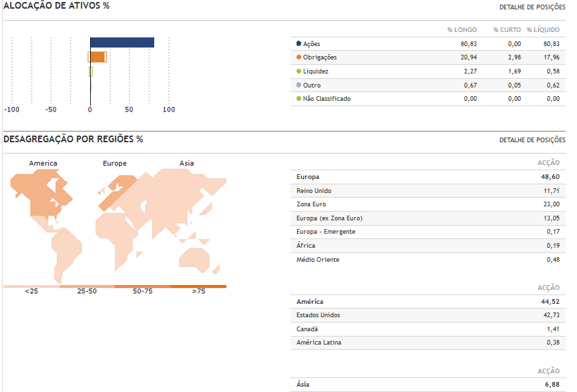The width and height of the screenshot is (577, 392).
Task: Open Detalhe de Posições for regions breakdown
Action: 532,140
